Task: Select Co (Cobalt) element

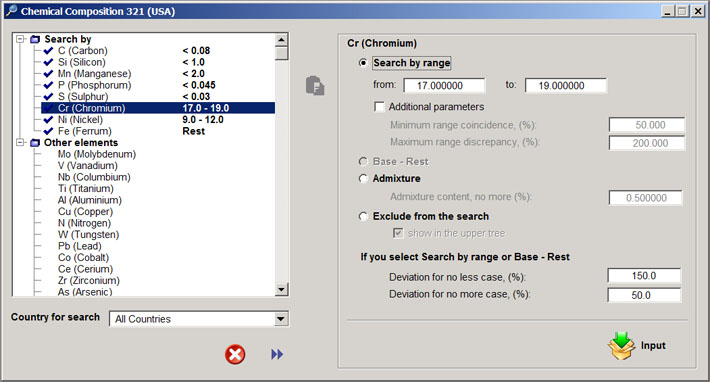Action: [83, 258]
